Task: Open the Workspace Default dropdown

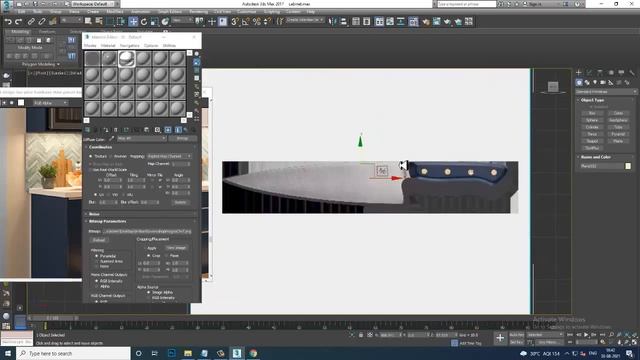Action: click(92, 4)
